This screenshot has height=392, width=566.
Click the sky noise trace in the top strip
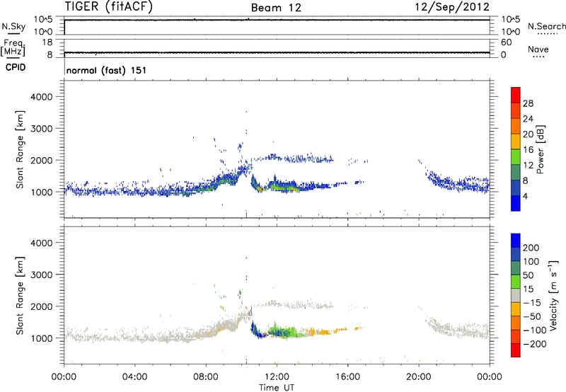277,21
